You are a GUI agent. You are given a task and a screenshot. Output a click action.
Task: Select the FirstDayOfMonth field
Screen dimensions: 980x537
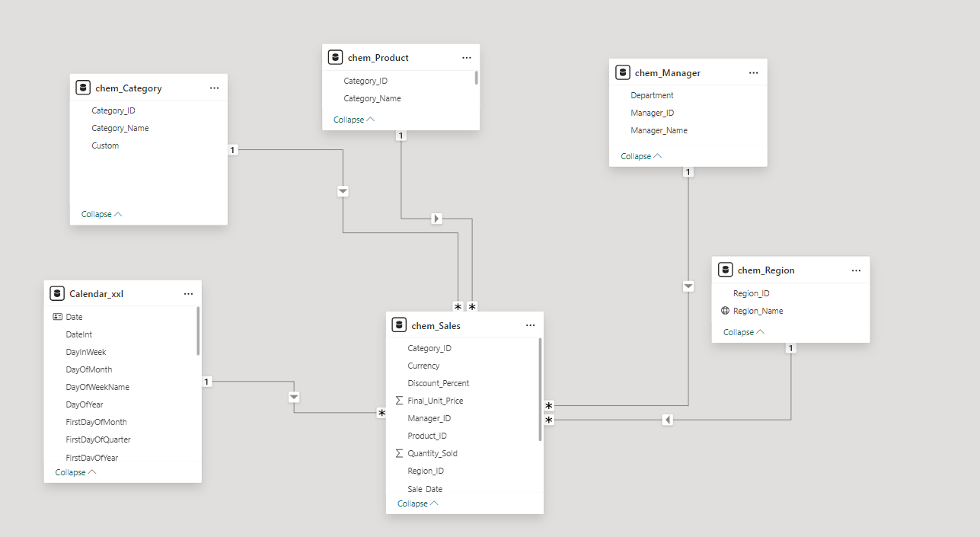(96, 422)
